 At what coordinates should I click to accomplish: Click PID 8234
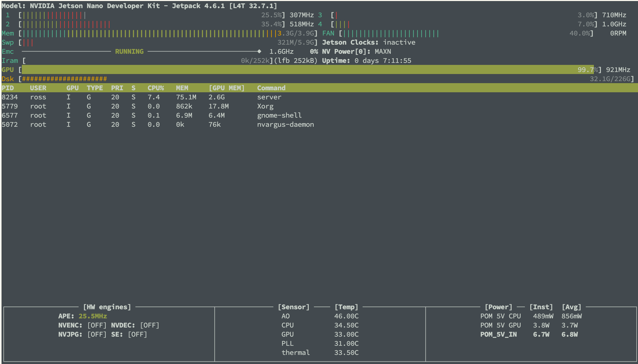[10, 97]
